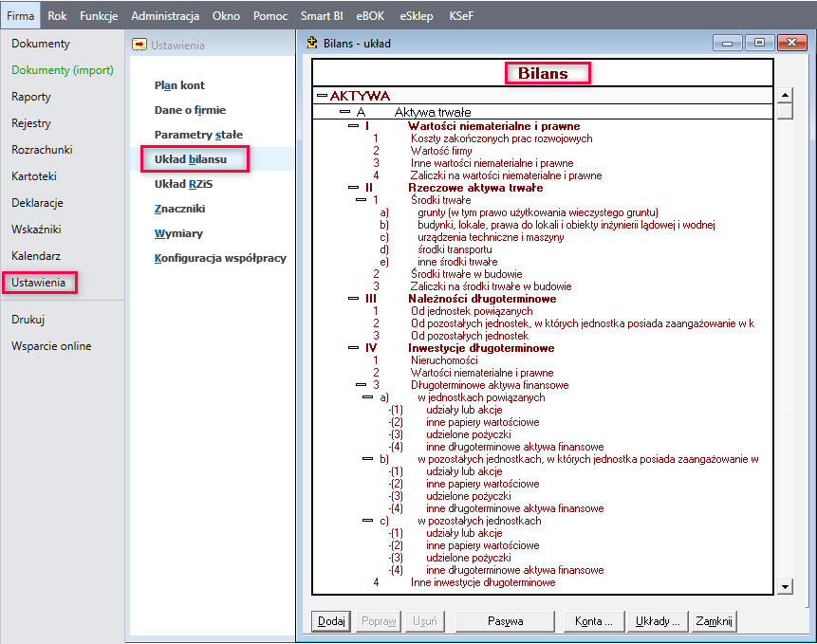The height and width of the screenshot is (644, 817).
Task: Collapse group III Należności długoterminowe
Action: coord(353,299)
